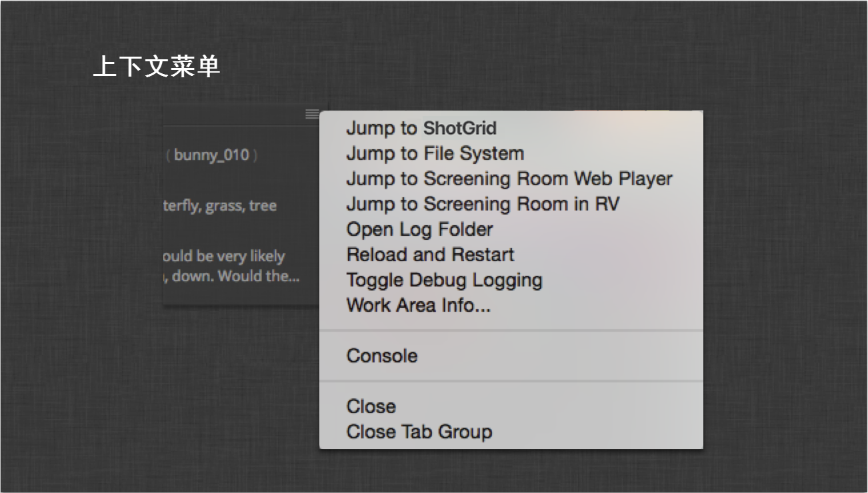Image resolution: width=868 pixels, height=493 pixels.
Task: Click the 'ould be very likely' description line
Action: [224, 256]
